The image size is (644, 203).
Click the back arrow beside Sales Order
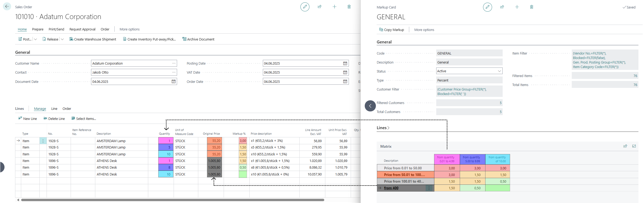[7, 6]
